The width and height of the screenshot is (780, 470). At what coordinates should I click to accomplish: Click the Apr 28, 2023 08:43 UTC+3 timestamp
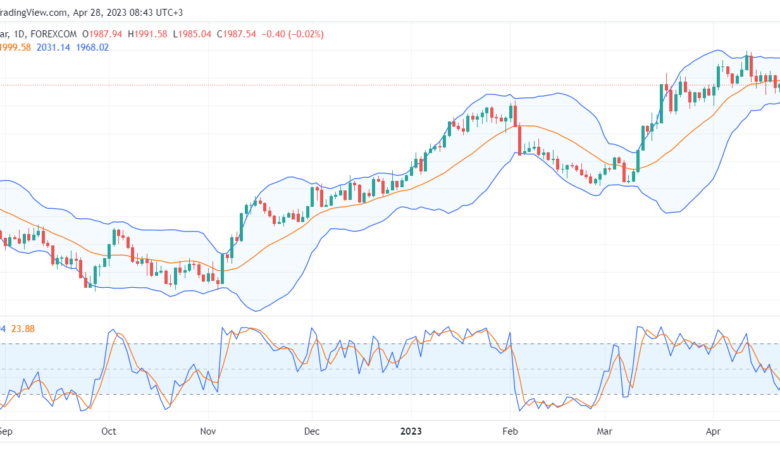click(128, 12)
